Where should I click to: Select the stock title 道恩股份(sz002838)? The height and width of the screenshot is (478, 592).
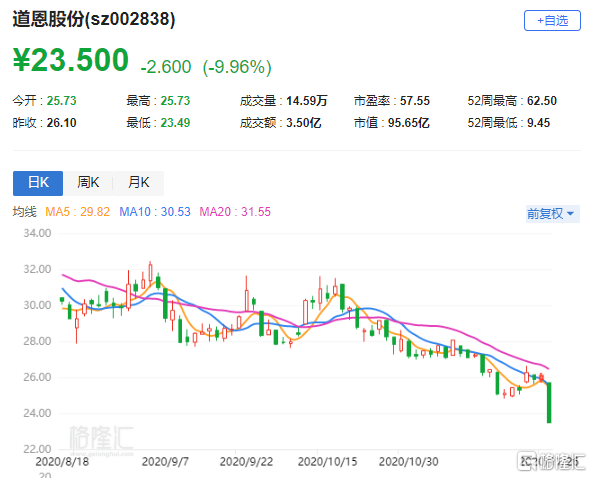(94, 19)
